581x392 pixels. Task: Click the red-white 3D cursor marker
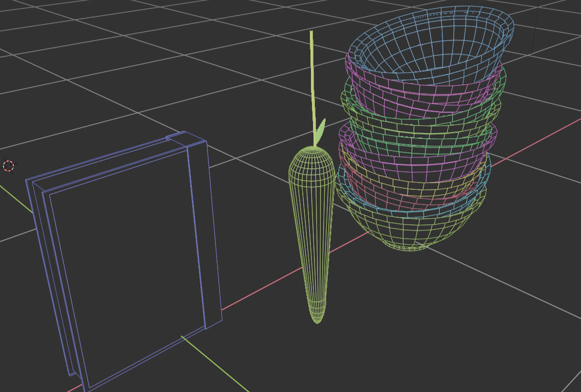point(8,166)
